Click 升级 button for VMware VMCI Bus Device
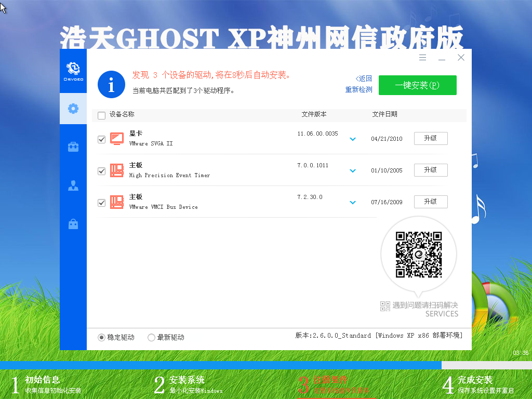Viewport: 532px width, 399px height. 431,202
